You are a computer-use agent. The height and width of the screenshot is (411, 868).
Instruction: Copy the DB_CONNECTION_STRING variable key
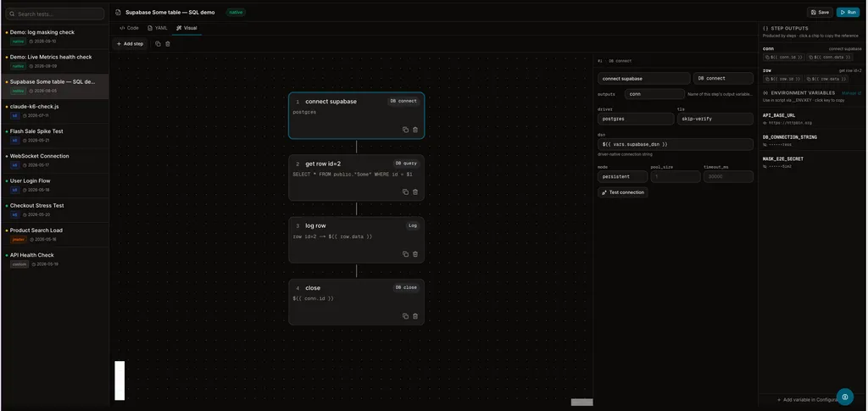(790, 137)
